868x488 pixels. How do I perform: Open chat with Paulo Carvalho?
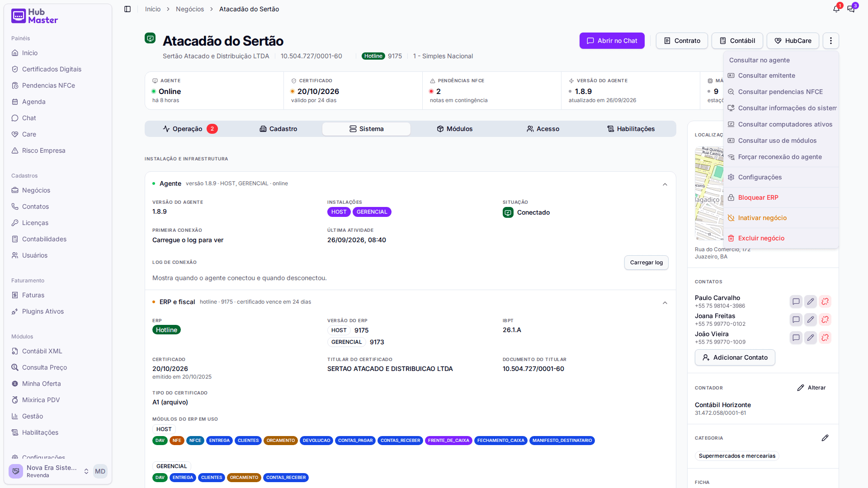click(796, 301)
